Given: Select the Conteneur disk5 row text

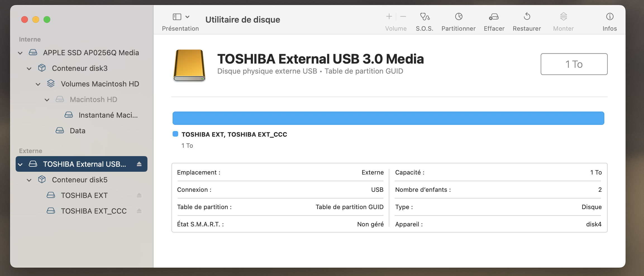Looking at the screenshot, I should [80, 180].
